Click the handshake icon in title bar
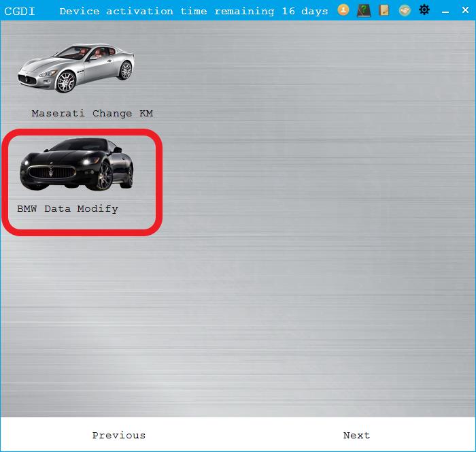476x452 pixels. (x=405, y=10)
